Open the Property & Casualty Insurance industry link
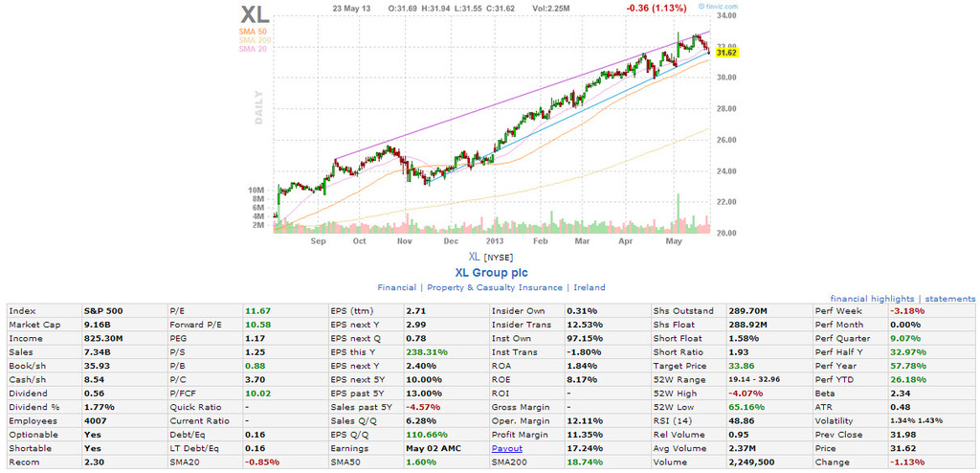 (495, 288)
